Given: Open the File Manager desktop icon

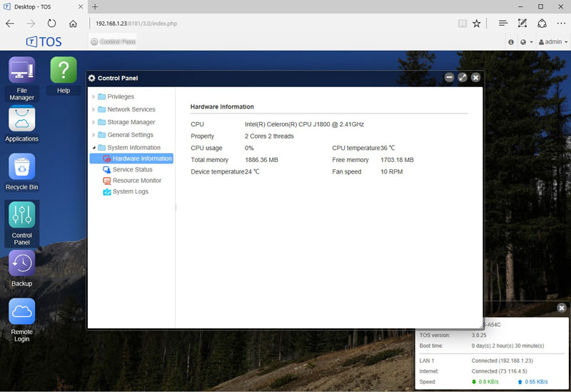Looking at the screenshot, I should 21,71.
